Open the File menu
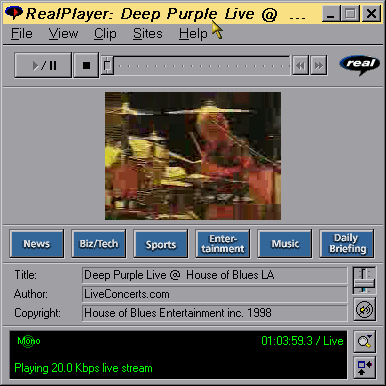This screenshot has height=386, width=386. (x=22, y=34)
